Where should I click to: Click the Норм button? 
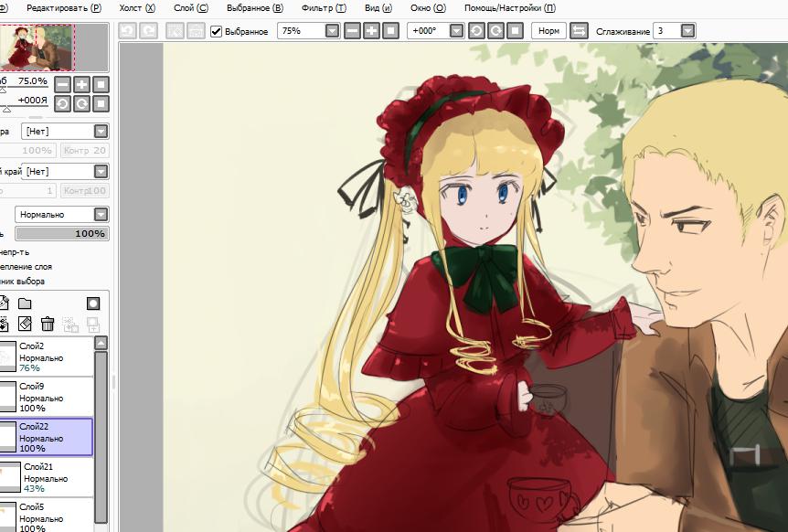[x=548, y=31]
